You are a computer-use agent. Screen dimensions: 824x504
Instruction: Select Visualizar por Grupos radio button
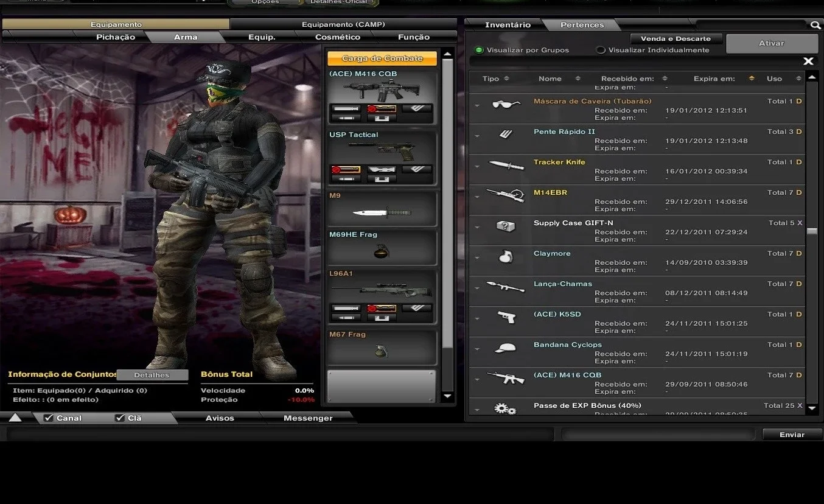tap(479, 50)
